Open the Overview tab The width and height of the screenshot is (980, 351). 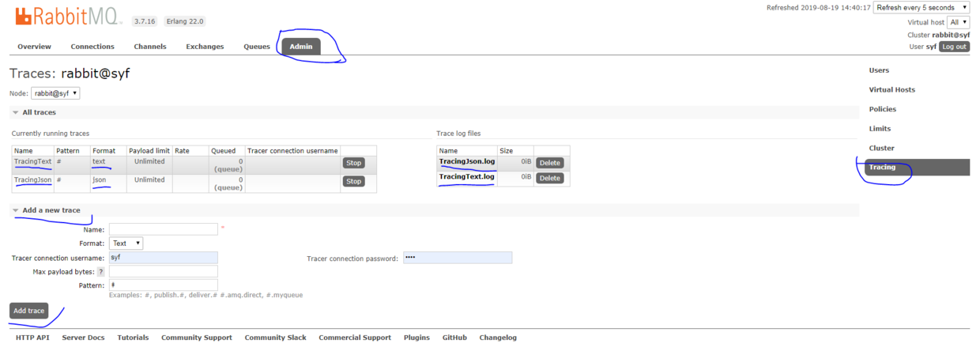[x=34, y=47]
